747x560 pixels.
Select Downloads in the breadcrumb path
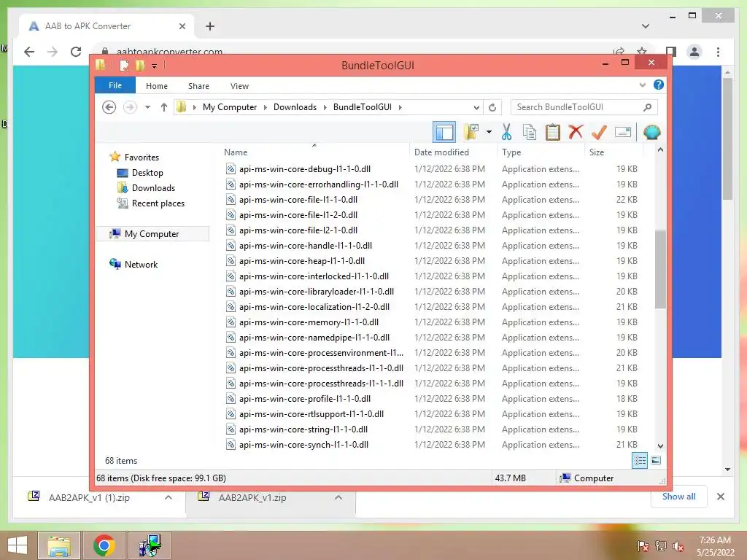click(295, 107)
